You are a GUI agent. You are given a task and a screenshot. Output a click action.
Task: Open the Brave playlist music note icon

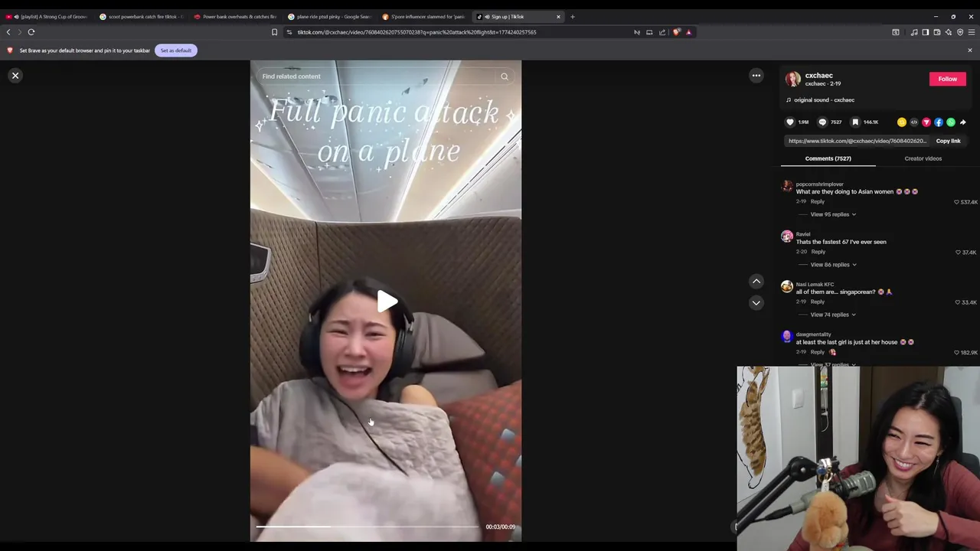point(914,32)
